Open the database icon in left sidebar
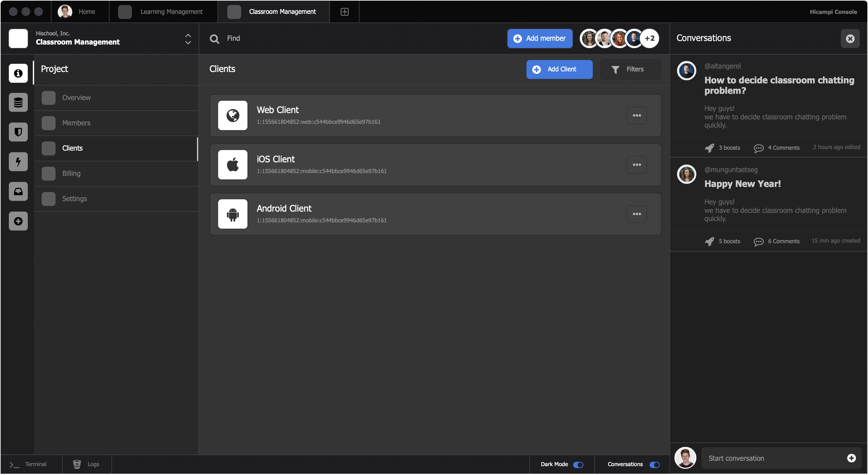868x475 pixels. [18, 102]
